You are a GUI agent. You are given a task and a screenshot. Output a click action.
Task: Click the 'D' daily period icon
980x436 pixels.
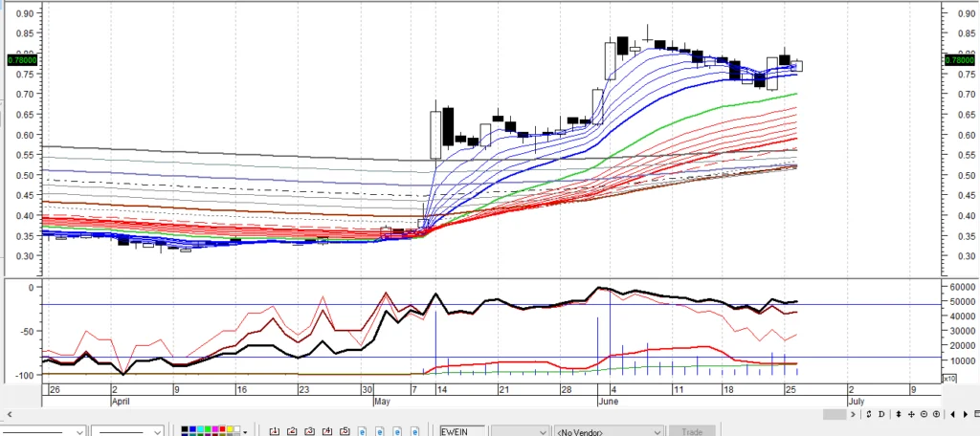881,414
